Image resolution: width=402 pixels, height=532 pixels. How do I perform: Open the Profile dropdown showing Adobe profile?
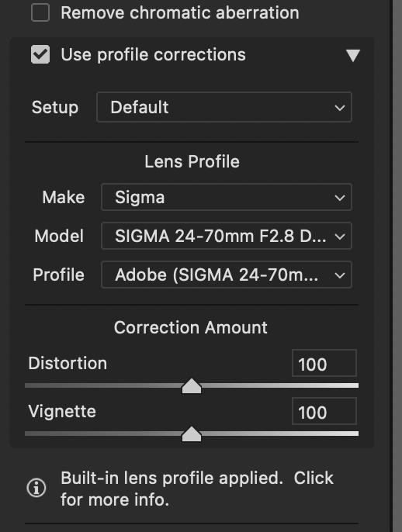coord(227,275)
